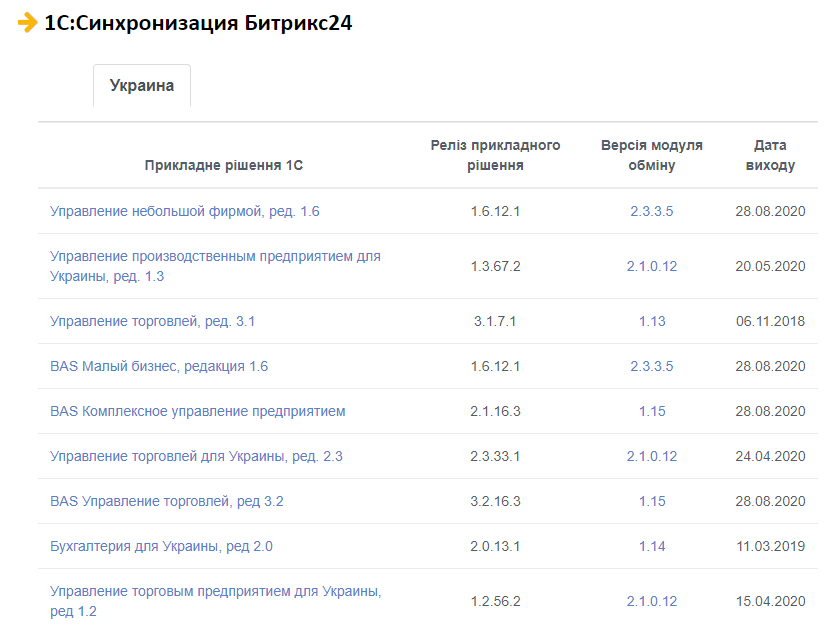Screen dimensions: 831x626
Task: Click the Реліз прикладного рішення column header
Action: (496, 155)
